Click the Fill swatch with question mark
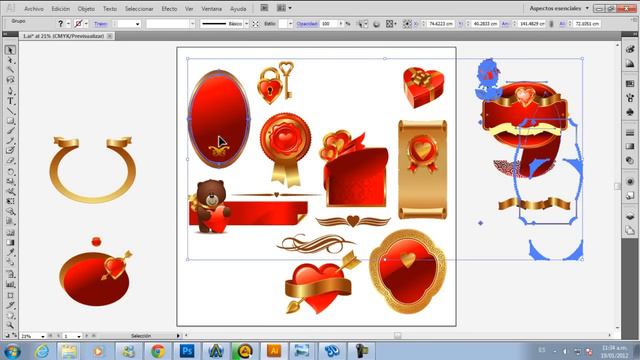This screenshot has height=360, width=640. click(60, 24)
